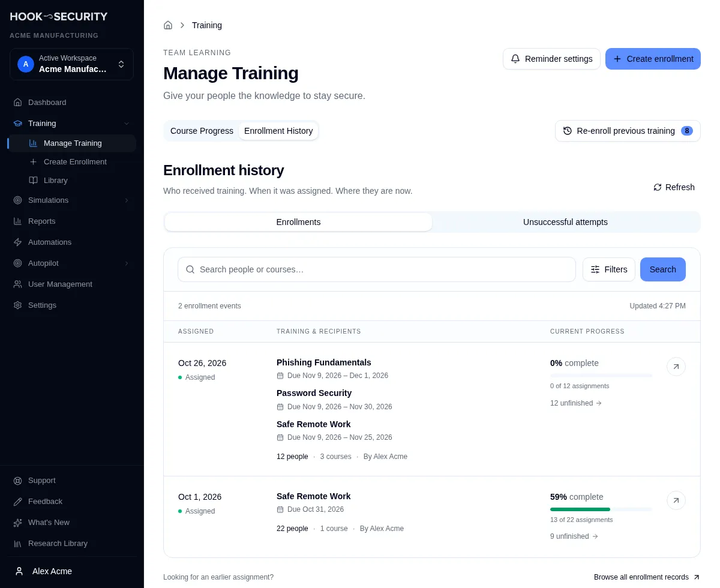Click the Training breadcrumb text
This screenshot has width=720, height=588.
click(x=207, y=25)
